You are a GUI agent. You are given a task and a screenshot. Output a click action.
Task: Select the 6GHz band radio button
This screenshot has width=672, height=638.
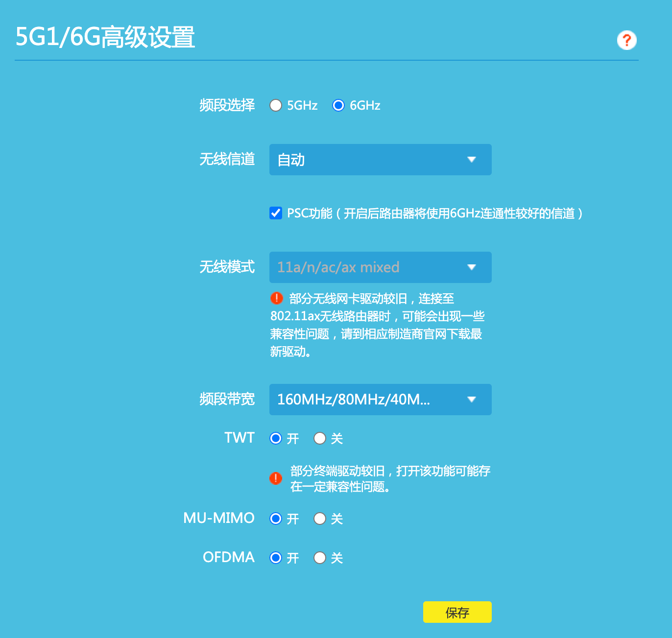coord(338,105)
